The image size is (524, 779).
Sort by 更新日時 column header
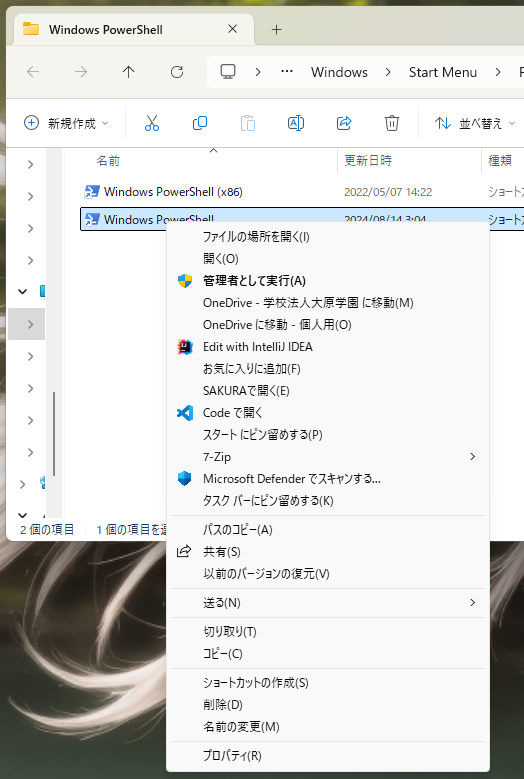point(368,160)
